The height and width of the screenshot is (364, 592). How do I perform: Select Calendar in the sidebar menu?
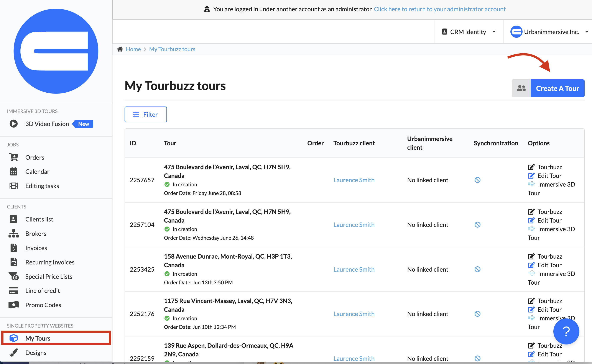pos(37,171)
